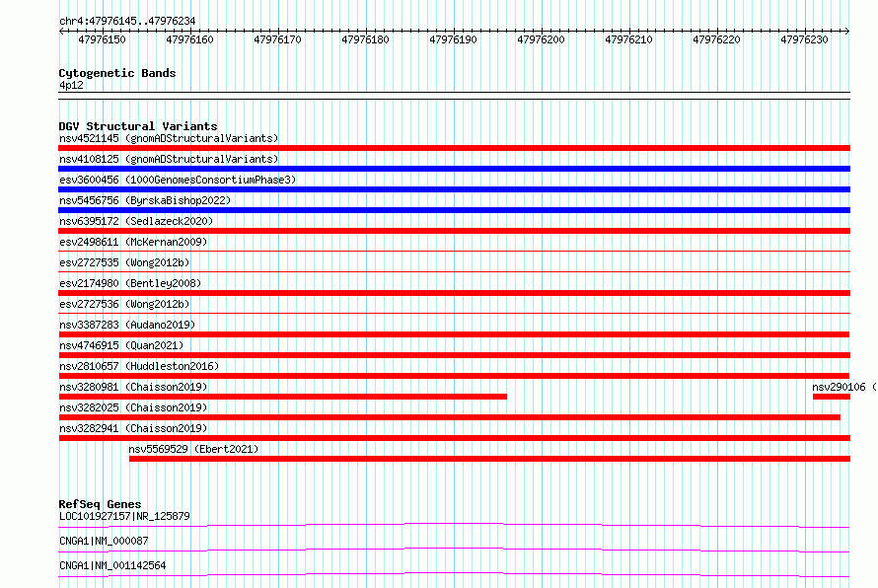Viewport: 878px width, 588px height.
Task: Select the CNGA1|NM_000087 gene label
Action: point(104,541)
